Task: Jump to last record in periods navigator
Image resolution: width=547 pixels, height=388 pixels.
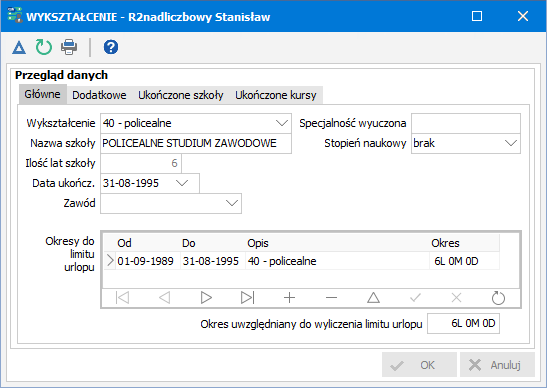Action: [248, 298]
